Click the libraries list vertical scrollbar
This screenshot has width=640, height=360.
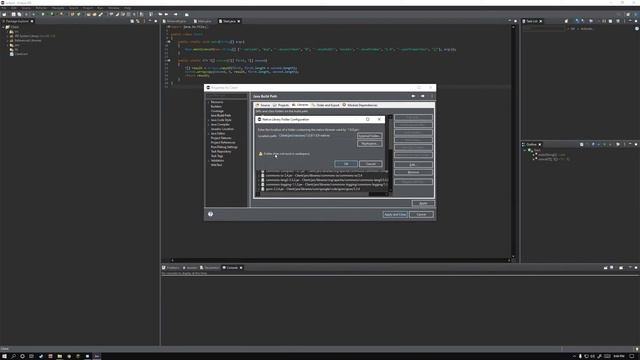pyautogui.click(x=391, y=153)
